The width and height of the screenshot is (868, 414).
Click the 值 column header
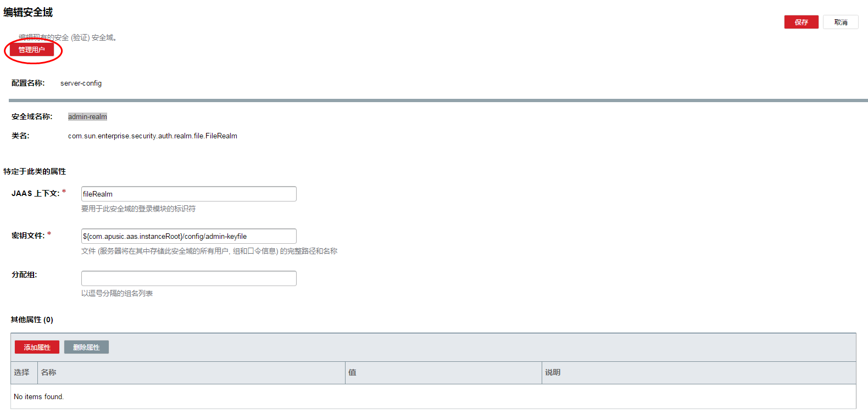point(352,372)
